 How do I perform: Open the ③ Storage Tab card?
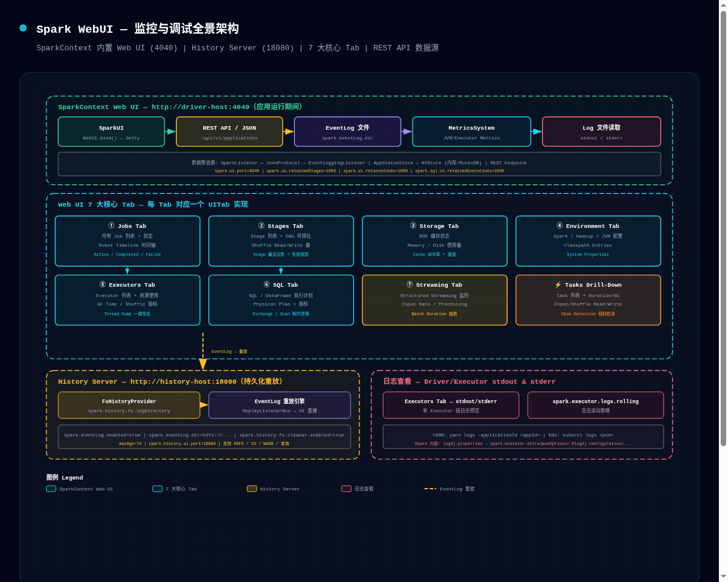(x=434, y=241)
